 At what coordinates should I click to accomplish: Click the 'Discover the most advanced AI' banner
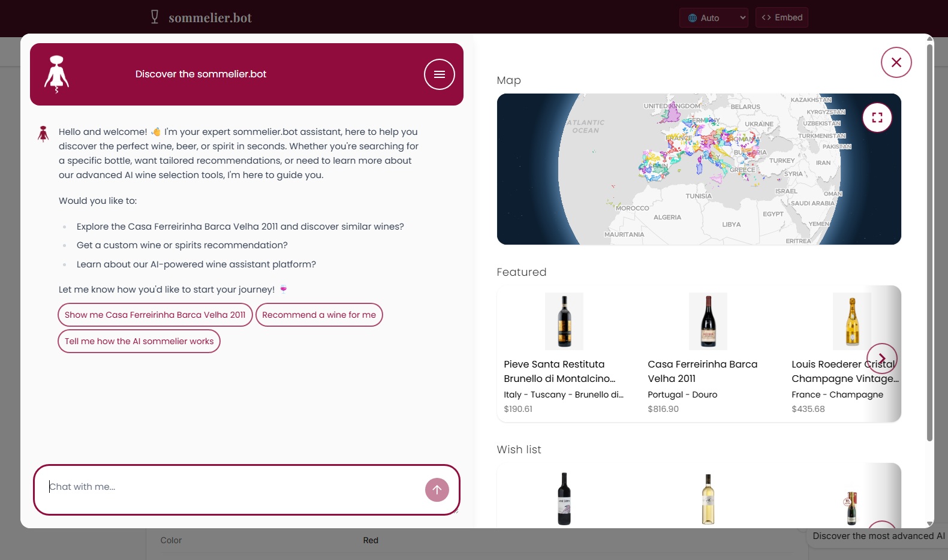pos(878,536)
